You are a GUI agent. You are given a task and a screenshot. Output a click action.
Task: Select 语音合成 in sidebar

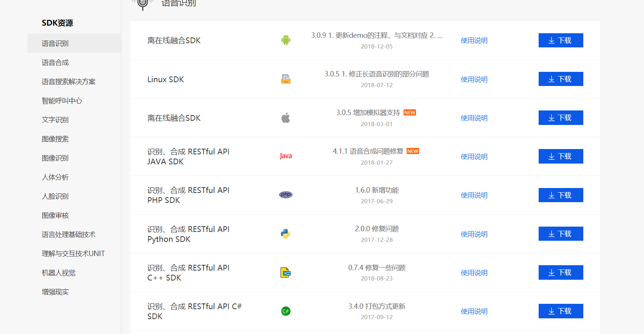55,62
